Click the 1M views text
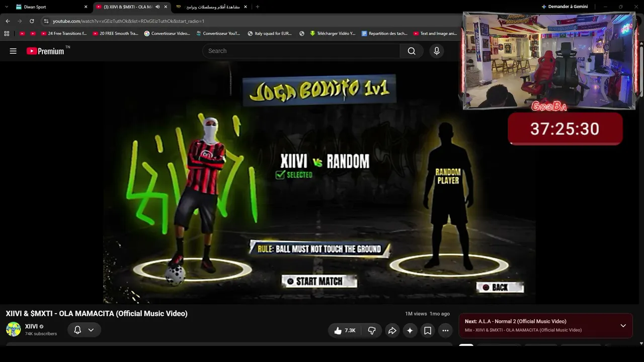644x362 pixels. click(x=416, y=314)
